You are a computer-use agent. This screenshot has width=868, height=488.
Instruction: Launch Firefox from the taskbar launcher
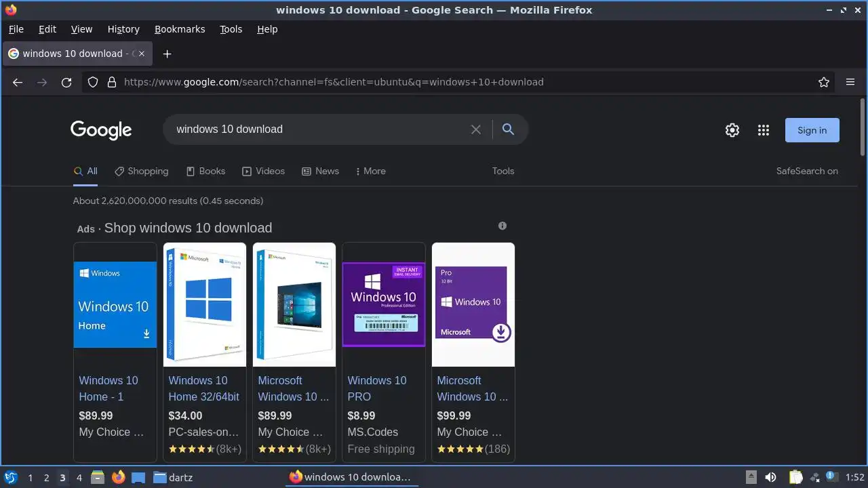tap(118, 478)
